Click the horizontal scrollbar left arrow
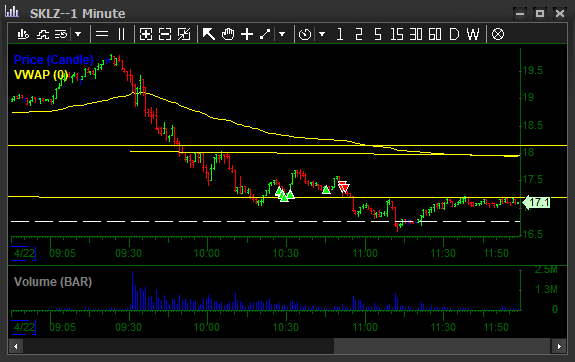 [x=15, y=346]
